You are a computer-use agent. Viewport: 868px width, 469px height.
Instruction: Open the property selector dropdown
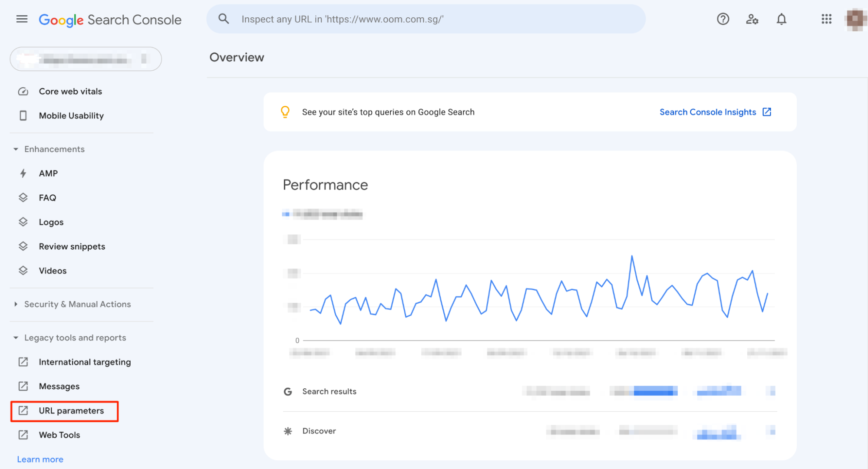(x=86, y=59)
